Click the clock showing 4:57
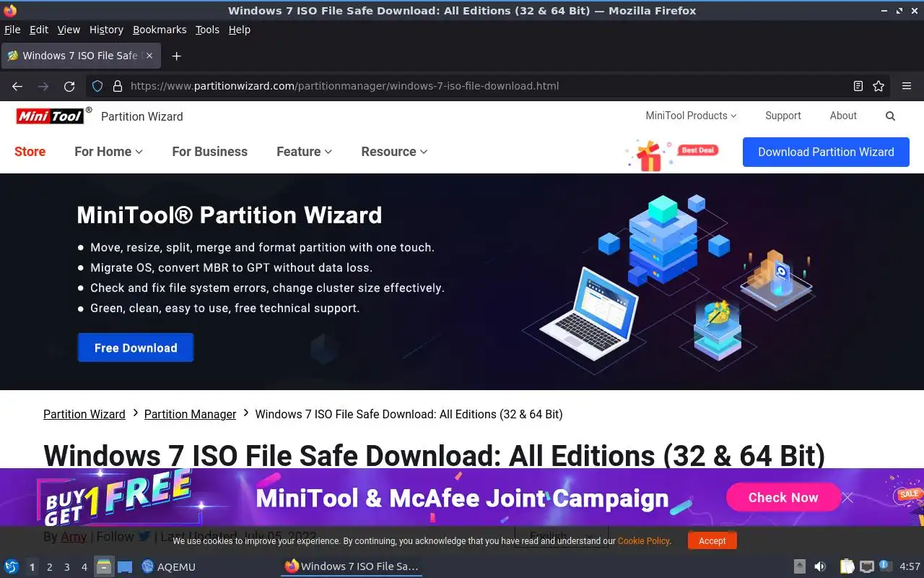This screenshot has height=578, width=924. (x=910, y=566)
